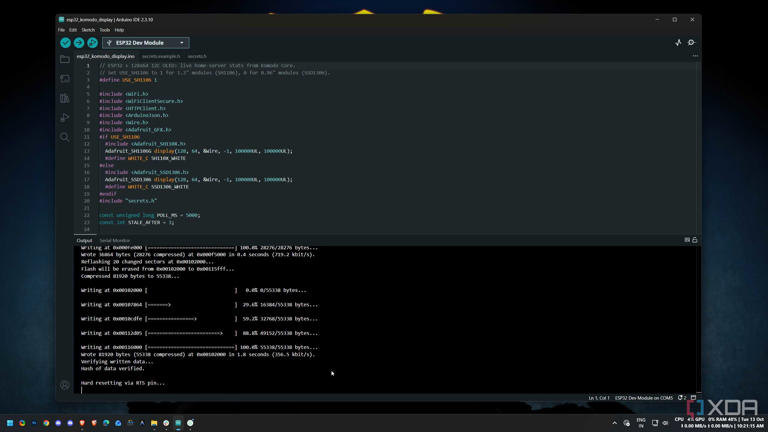Maximize the Arduino IDE window

pos(674,20)
